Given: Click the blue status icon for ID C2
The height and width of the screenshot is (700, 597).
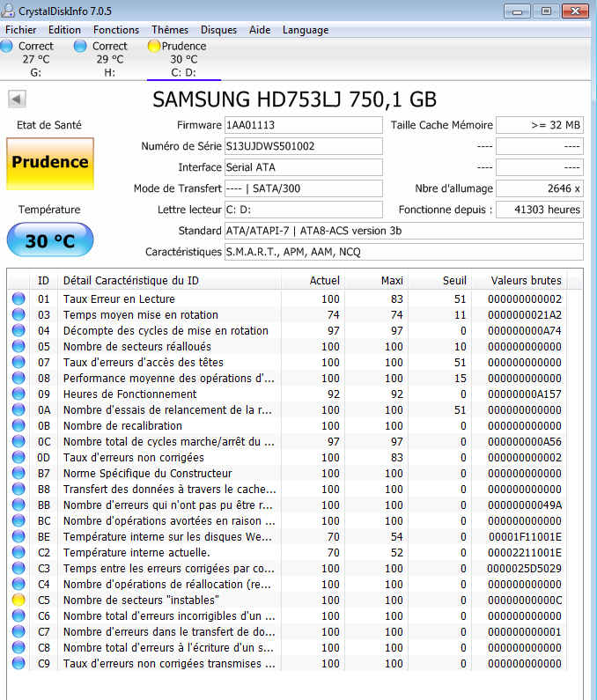Looking at the screenshot, I should click(x=18, y=552).
